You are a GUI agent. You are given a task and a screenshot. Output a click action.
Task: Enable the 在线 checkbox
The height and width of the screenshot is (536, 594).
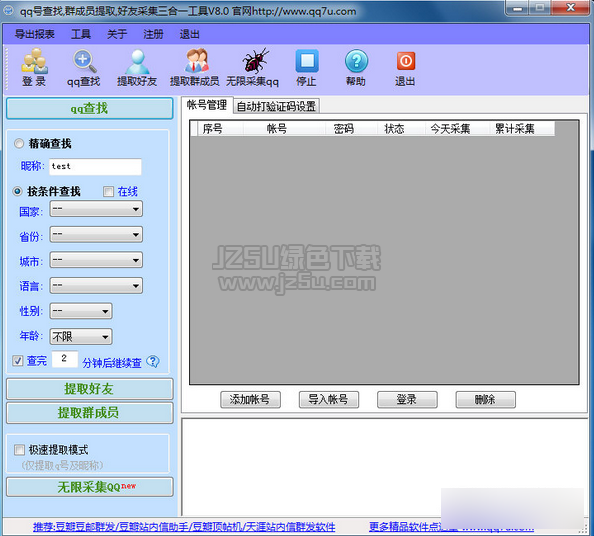(x=109, y=192)
